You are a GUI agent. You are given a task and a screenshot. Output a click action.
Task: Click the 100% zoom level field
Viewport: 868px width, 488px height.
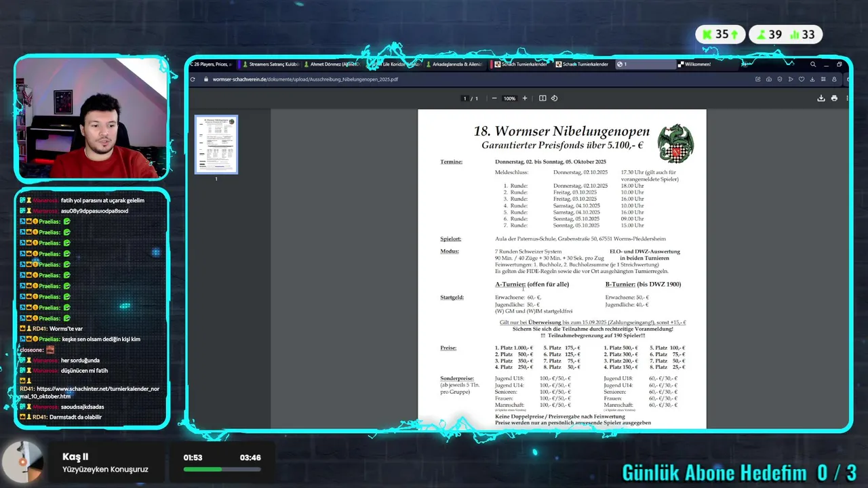coord(509,98)
